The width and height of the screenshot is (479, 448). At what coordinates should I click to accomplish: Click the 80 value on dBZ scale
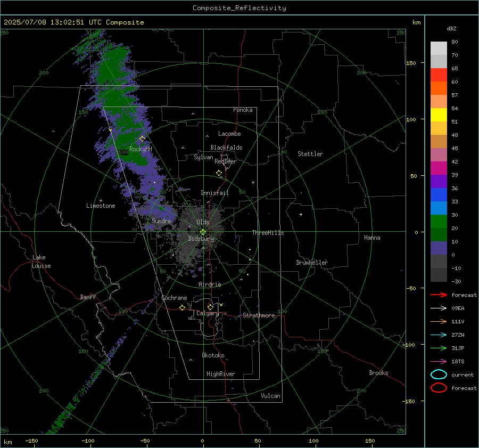coord(455,42)
